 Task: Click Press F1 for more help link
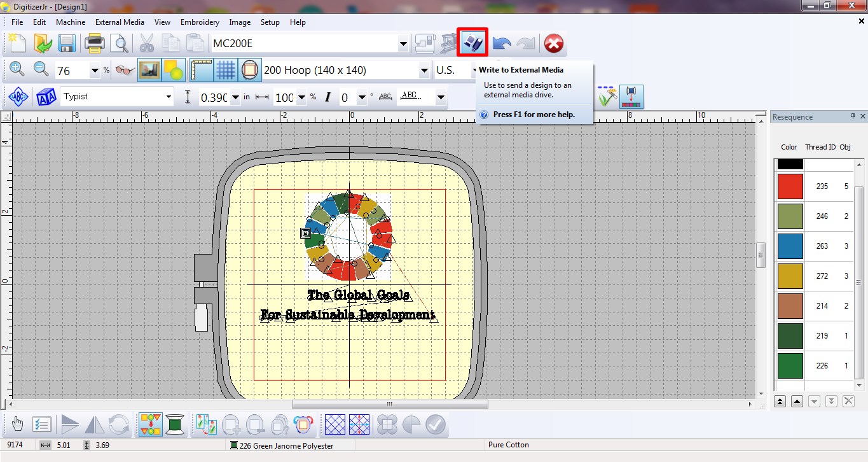534,115
